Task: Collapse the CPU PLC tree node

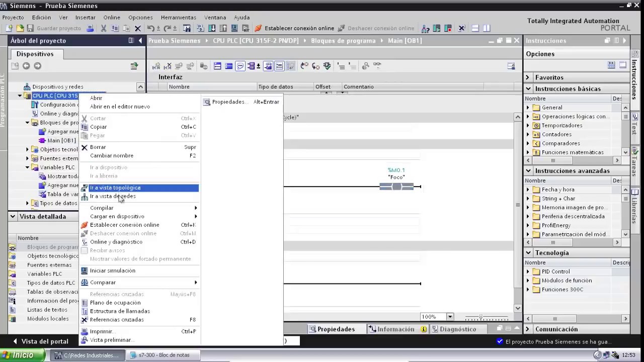Action: point(20,96)
